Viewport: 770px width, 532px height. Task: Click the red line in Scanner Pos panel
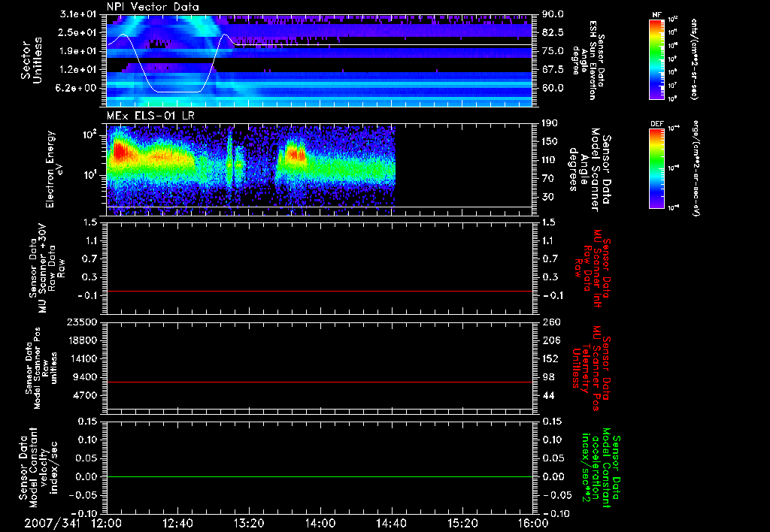pos(320,382)
